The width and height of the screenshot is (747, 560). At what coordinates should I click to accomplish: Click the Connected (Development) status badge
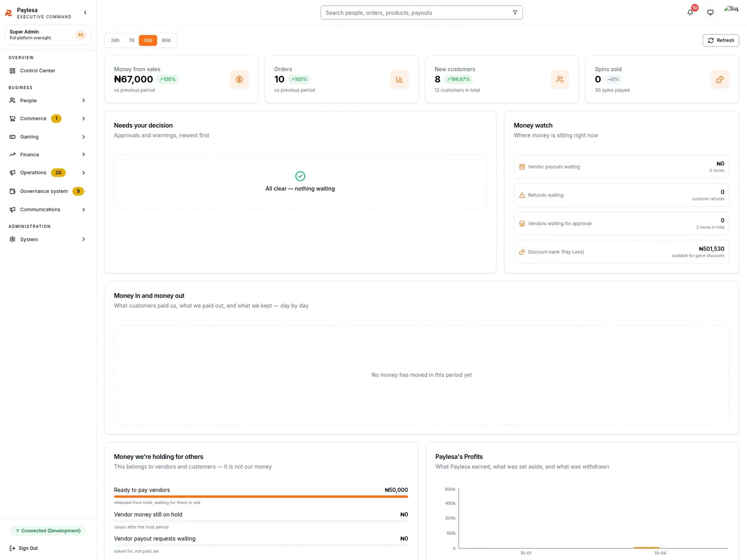[x=48, y=531]
